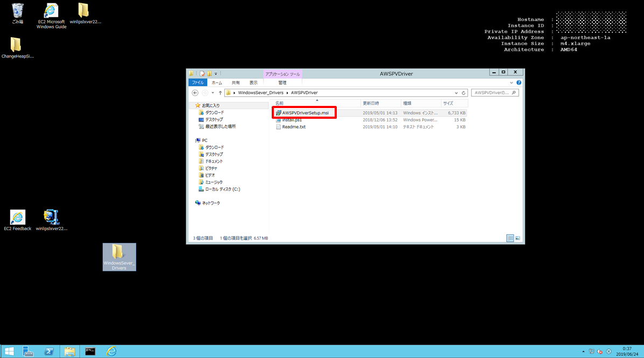Launch PowerShell from the taskbar
The height and width of the screenshot is (358, 644).
tap(48, 352)
